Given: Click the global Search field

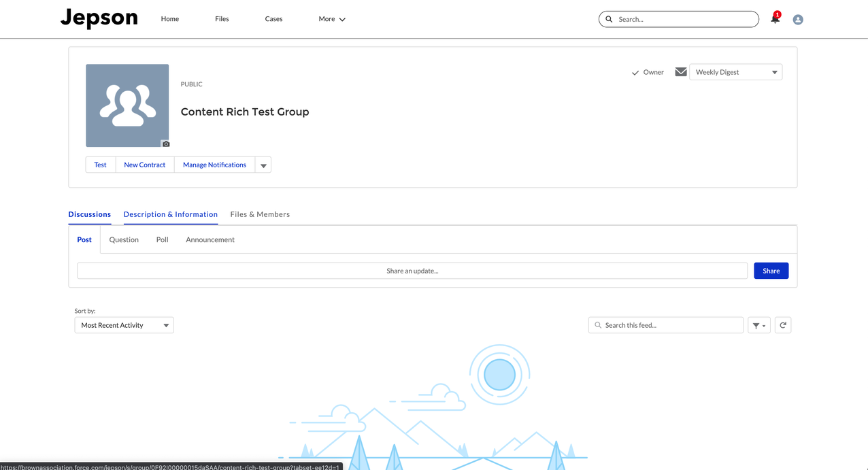Looking at the screenshot, I should pyautogui.click(x=679, y=19).
